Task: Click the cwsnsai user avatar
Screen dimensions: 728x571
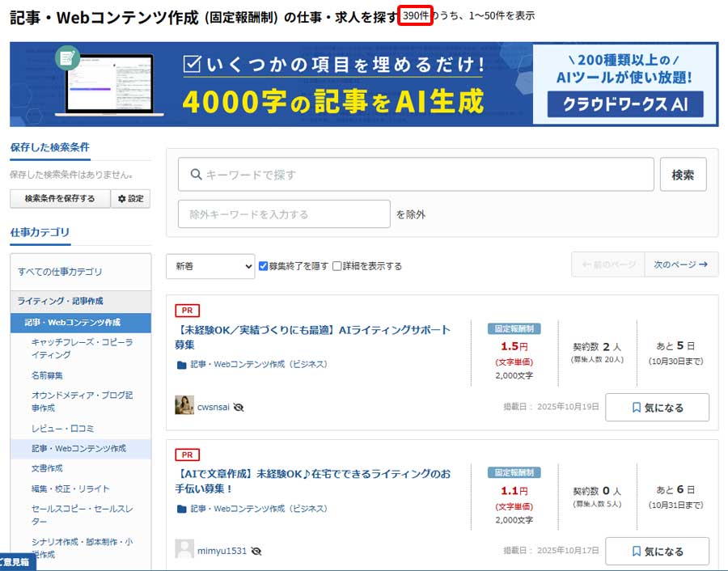Action: [184, 406]
